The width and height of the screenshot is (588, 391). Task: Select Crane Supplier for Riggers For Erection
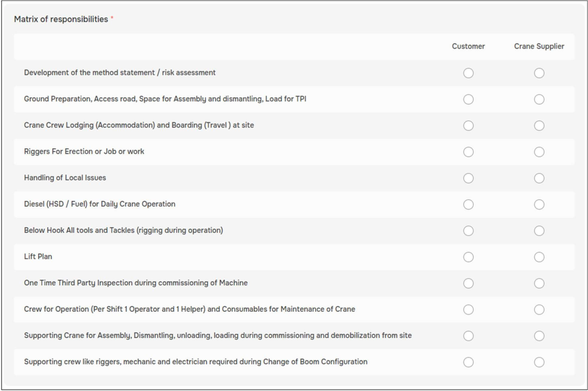coord(539,152)
